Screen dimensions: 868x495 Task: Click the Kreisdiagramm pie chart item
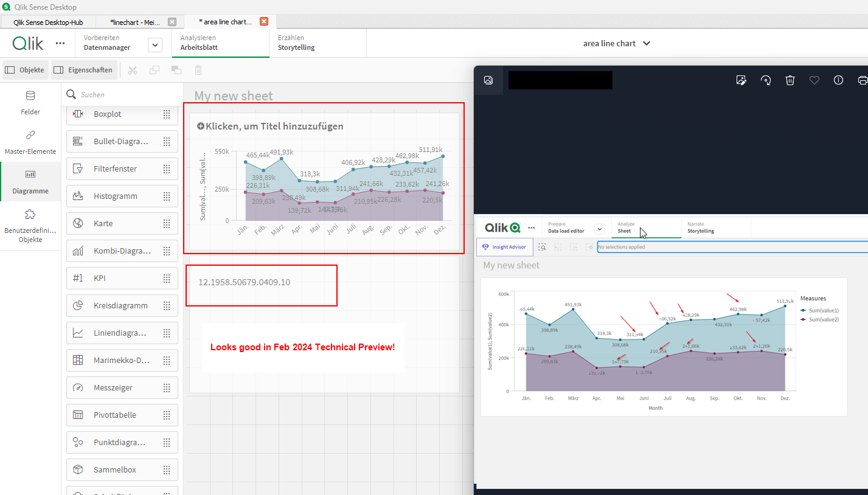122,305
